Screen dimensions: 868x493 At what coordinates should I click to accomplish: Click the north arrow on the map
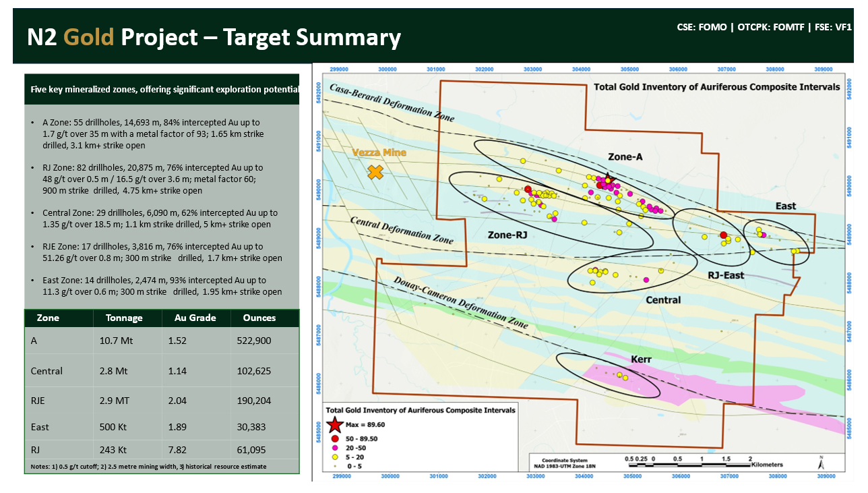[x=820, y=462]
